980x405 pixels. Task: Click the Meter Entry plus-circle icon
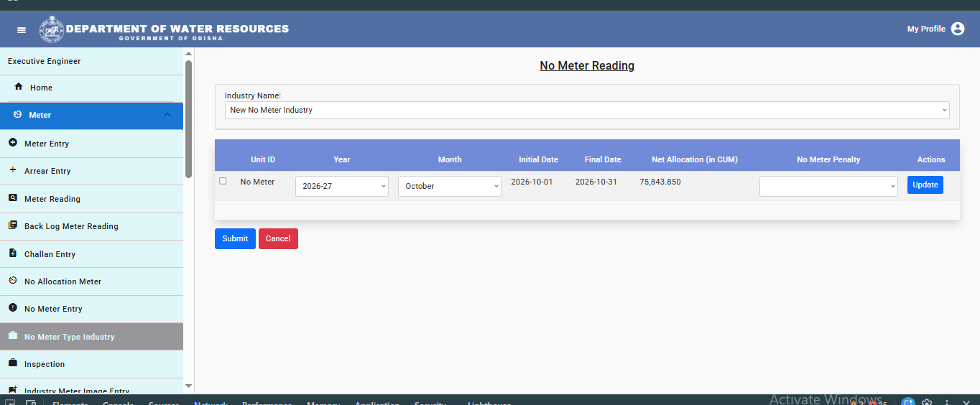coord(12,143)
